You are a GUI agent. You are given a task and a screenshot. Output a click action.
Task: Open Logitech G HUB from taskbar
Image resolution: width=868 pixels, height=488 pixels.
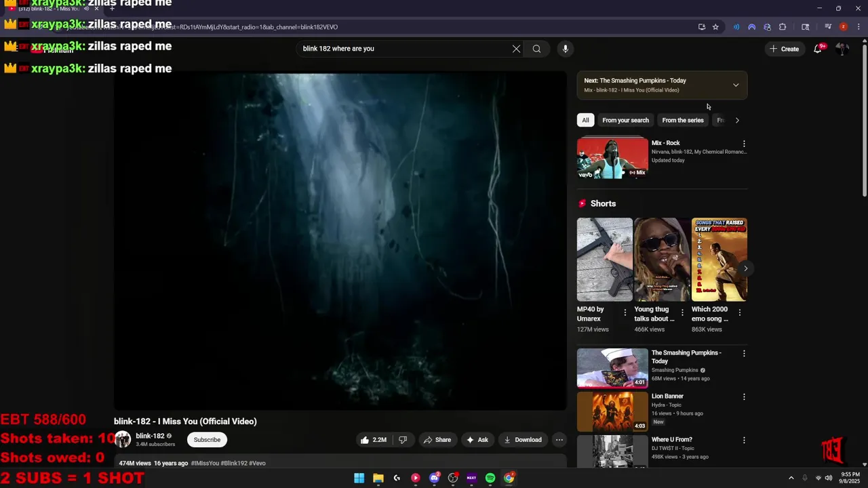[x=397, y=478]
